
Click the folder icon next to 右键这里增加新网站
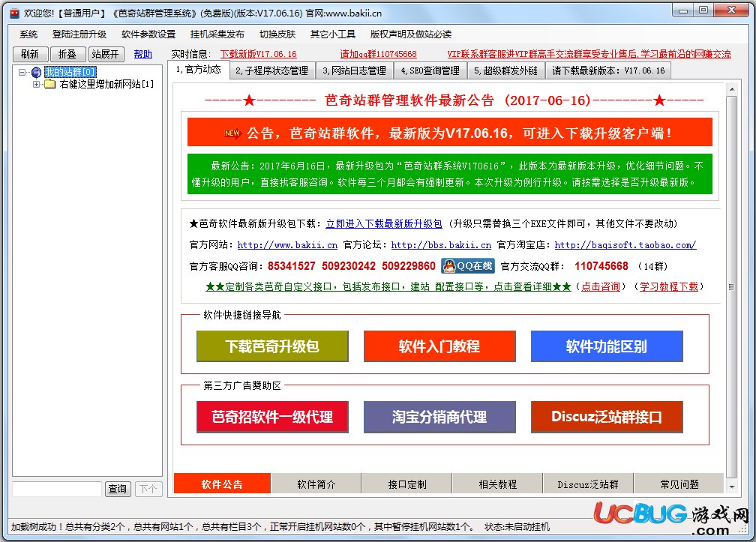click(x=50, y=84)
